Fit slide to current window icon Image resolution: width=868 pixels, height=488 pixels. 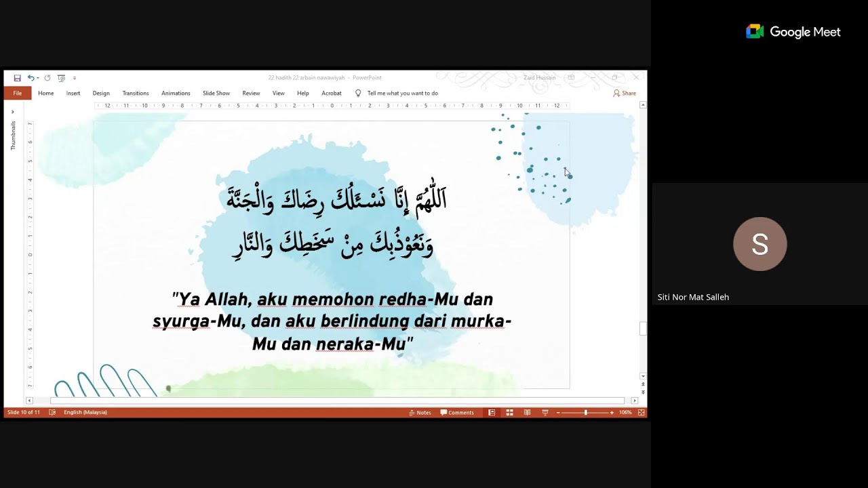coord(641,413)
